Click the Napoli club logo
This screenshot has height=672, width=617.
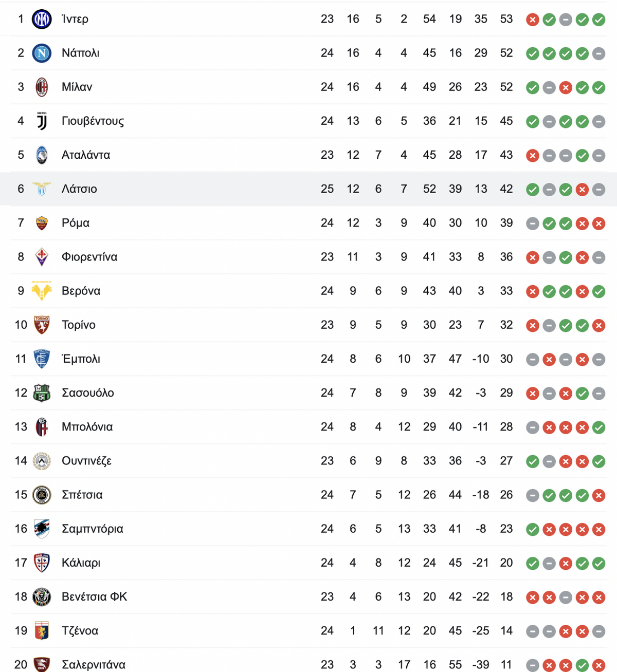pyautogui.click(x=42, y=53)
